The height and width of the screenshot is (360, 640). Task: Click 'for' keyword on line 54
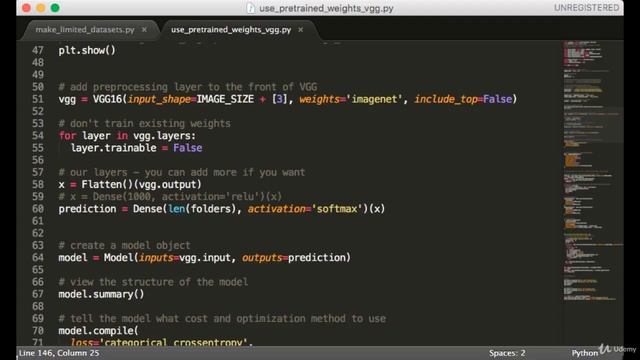tap(67, 136)
